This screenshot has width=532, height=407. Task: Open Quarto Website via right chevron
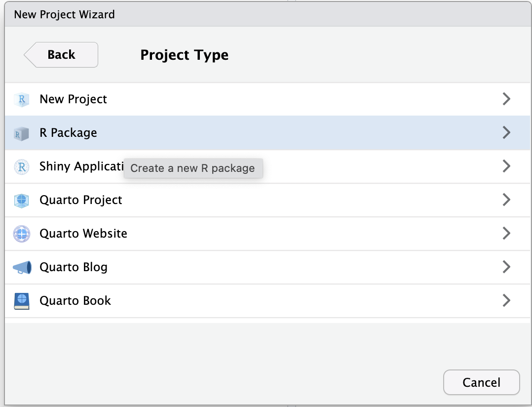point(506,234)
